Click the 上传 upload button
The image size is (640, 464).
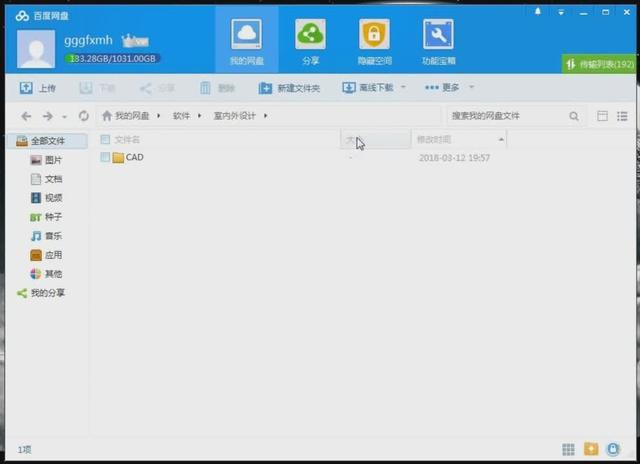37,88
